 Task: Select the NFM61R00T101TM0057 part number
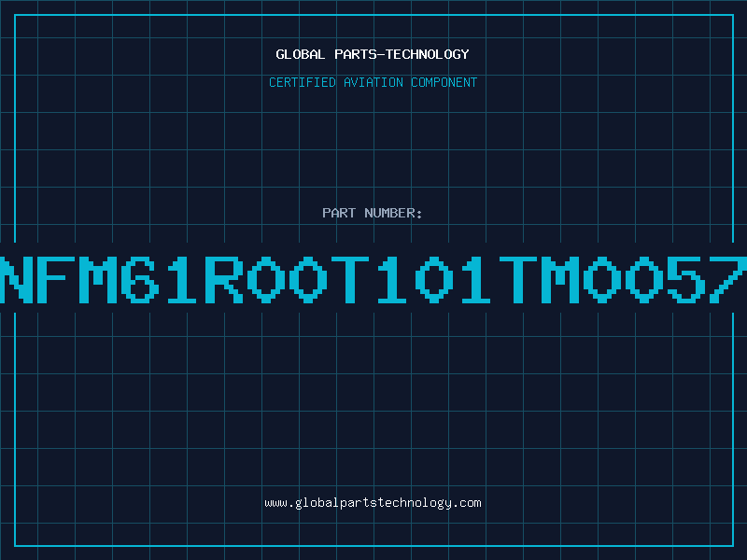[373, 279]
